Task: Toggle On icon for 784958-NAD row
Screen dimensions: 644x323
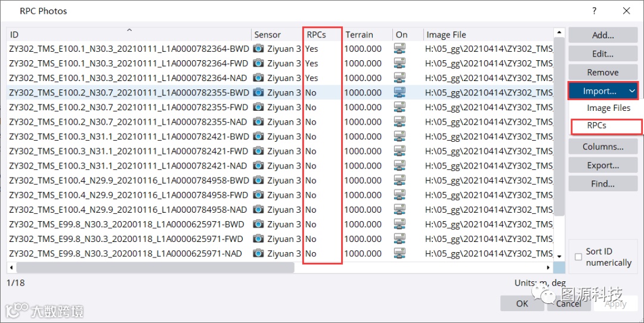Action: pos(400,210)
